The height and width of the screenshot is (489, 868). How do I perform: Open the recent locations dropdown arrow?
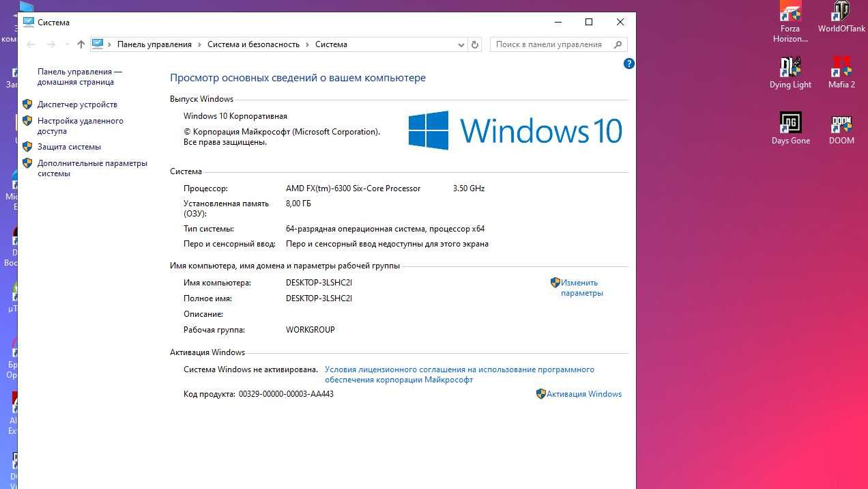[x=67, y=44]
